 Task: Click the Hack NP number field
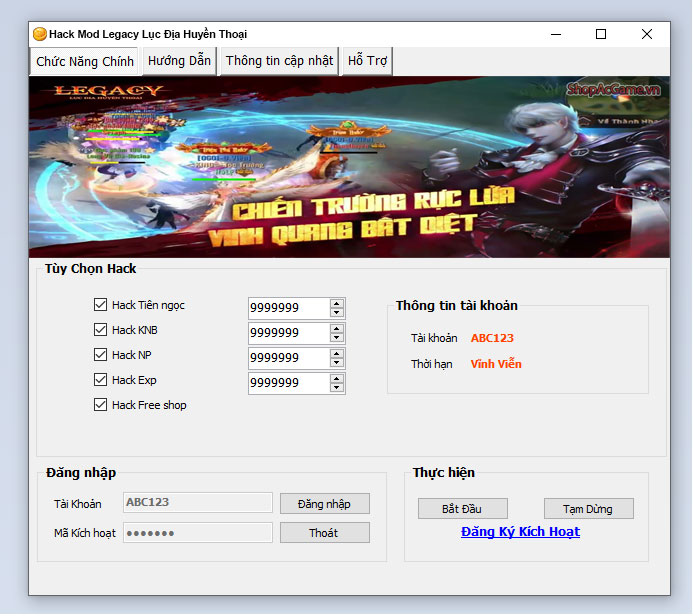tap(289, 358)
